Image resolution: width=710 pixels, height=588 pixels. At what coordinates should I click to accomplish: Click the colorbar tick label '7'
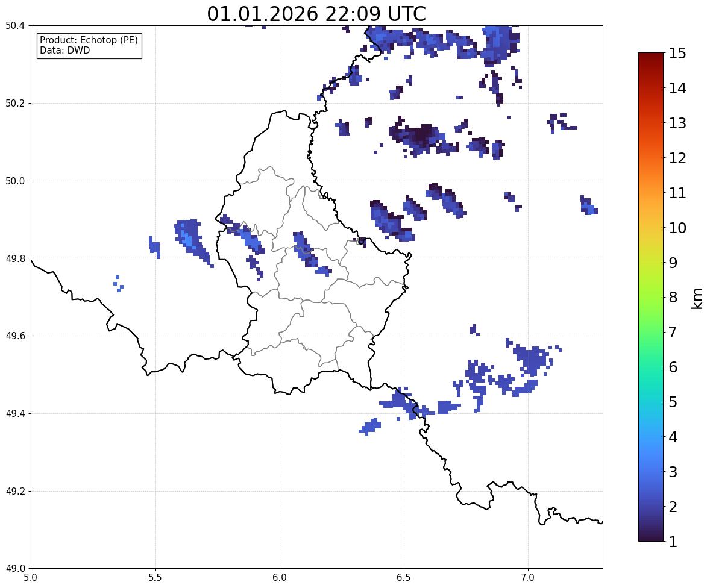pos(673,332)
